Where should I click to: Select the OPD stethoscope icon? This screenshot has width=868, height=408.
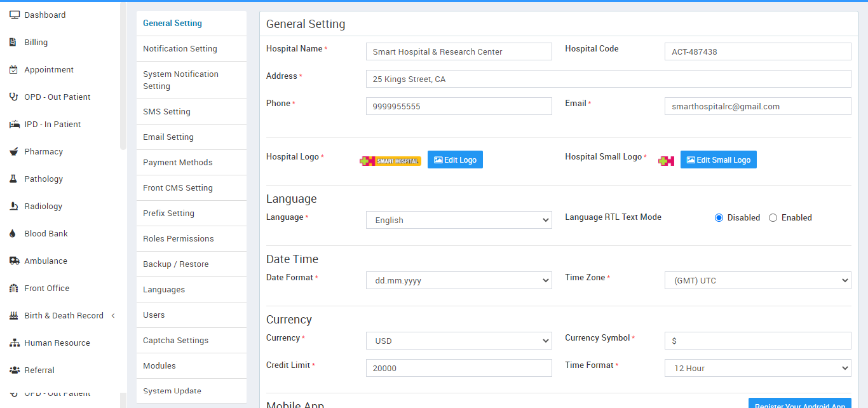13,97
